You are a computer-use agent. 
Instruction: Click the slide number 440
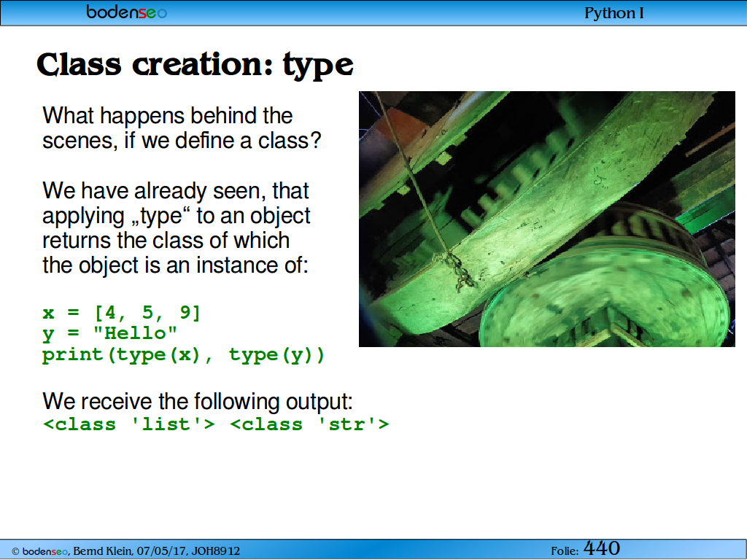(602, 548)
